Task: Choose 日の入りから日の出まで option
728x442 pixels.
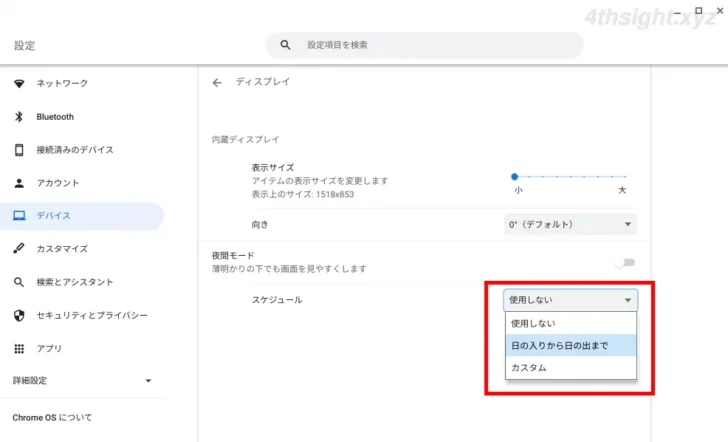Action: tap(571, 345)
